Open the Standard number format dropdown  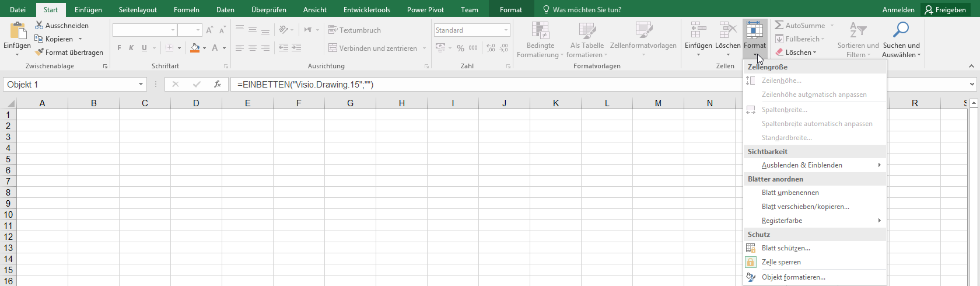pos(506,30)
